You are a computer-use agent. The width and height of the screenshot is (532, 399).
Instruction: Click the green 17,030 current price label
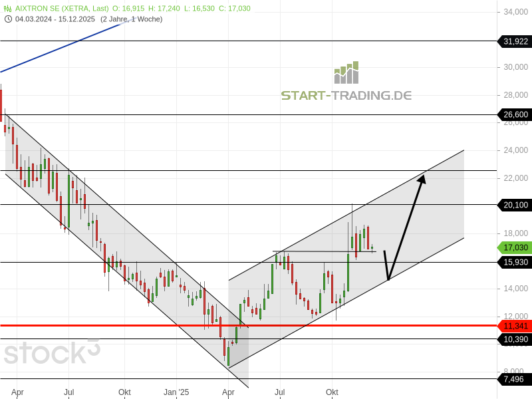point(514,247)
